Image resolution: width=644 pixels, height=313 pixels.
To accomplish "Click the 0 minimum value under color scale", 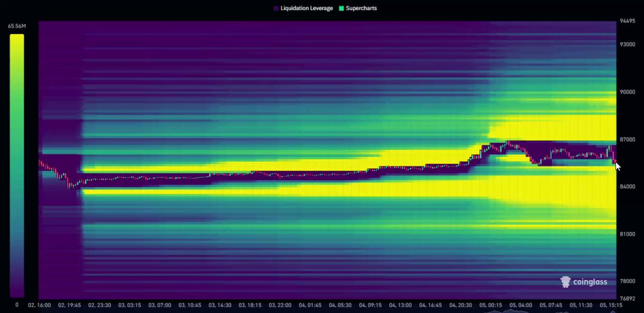I will (x=17, y=305).
